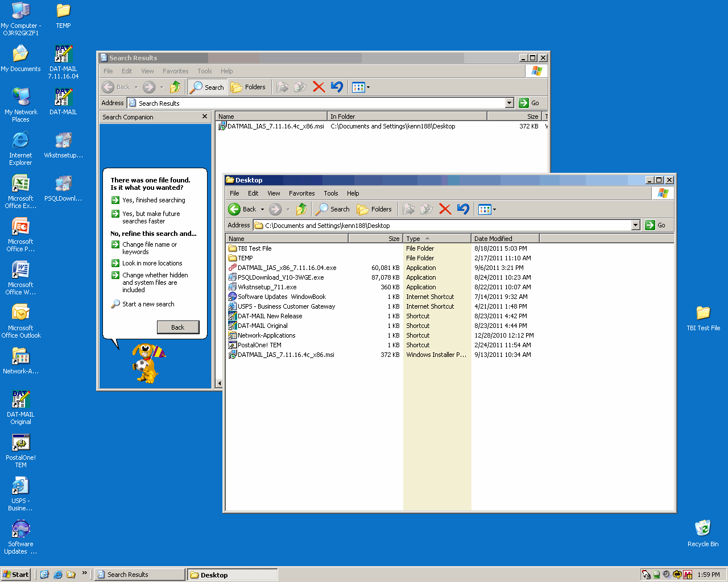Open Favorites menu in Desktop window
Viewport: 728px width, 582px height.
click(x=301, y=193)
